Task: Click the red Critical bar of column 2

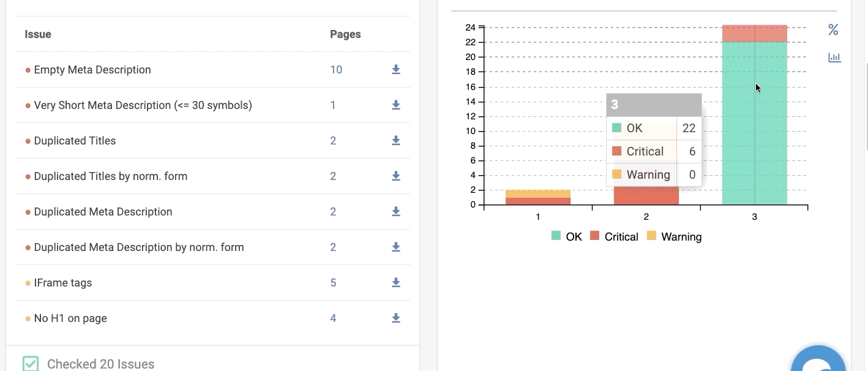Action: pyautogui.click(x=646, y=196)
